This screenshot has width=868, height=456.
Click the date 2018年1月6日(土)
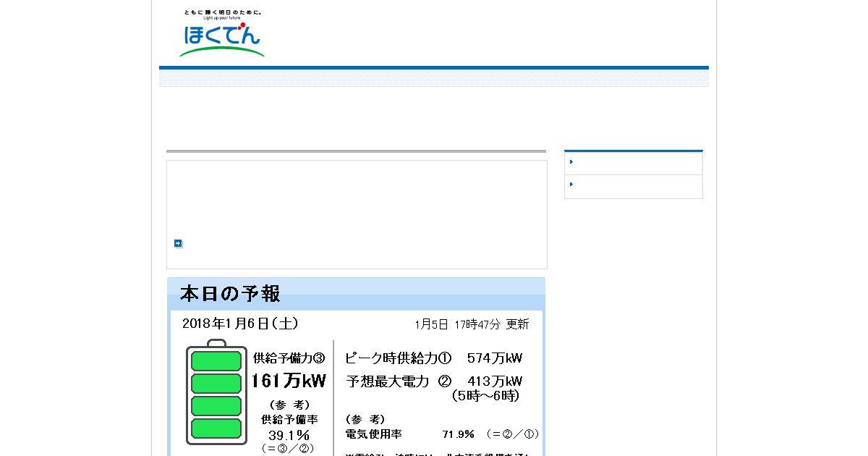(240, 324)
